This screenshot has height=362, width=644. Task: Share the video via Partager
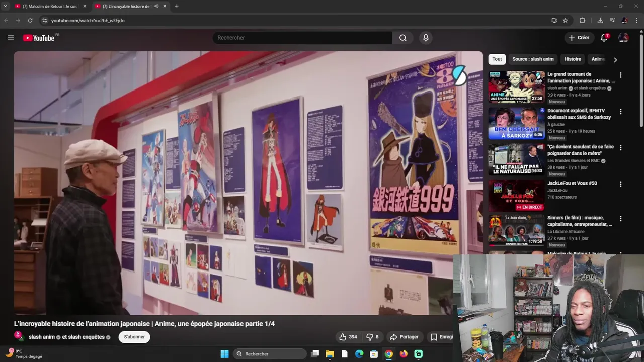coord(405,337)
